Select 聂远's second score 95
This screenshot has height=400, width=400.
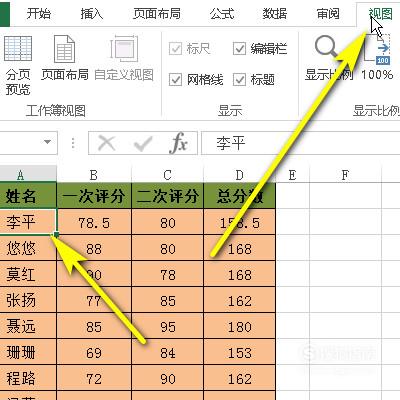point(167,326)
